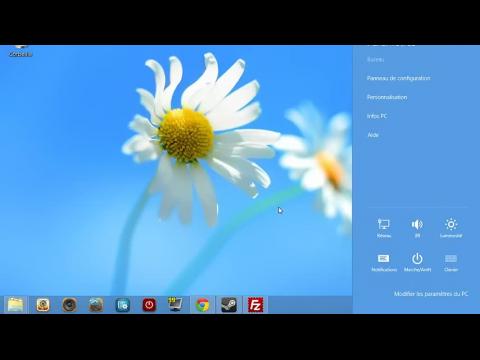
Task: Click the landscape picture taskbar icon
Action: pos(96,305)
